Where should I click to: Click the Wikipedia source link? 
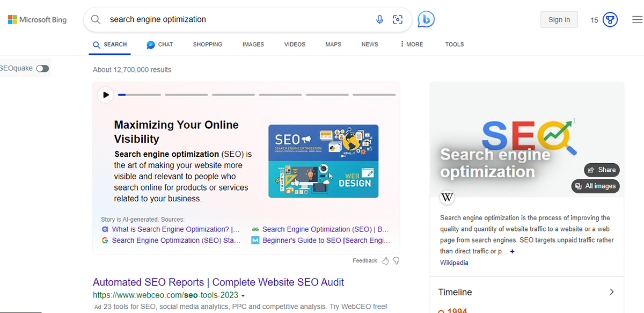[454, 263]
